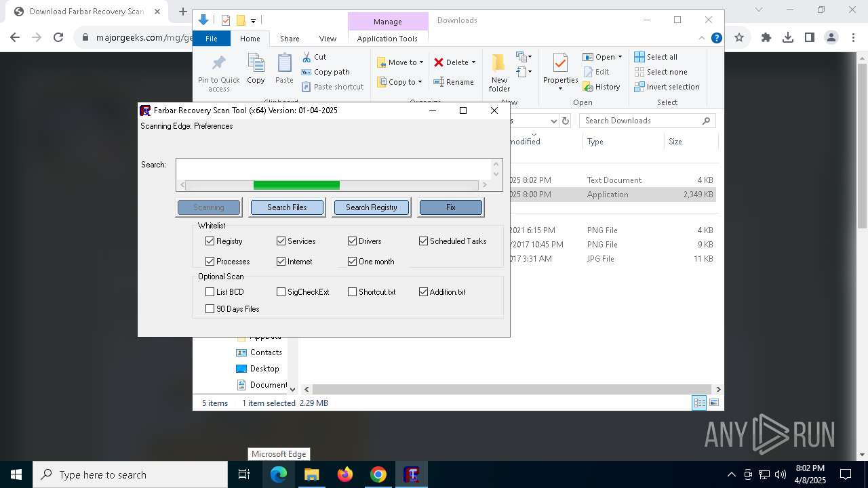Select the Download Farbar Recovery Chrome tab
Image resolution: width=868 pixels, height=488 pixels.
click(x=86, y=12)
